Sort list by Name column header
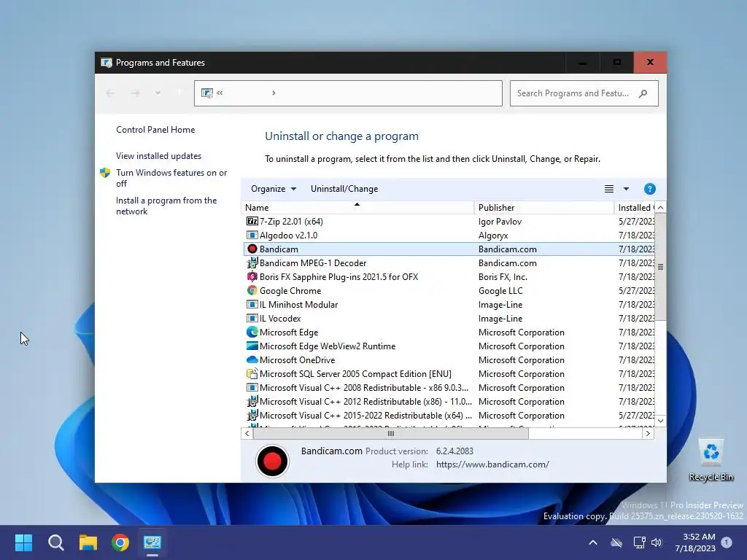The image size is (747, 560). pyautogui.click(x=357, y=208)
